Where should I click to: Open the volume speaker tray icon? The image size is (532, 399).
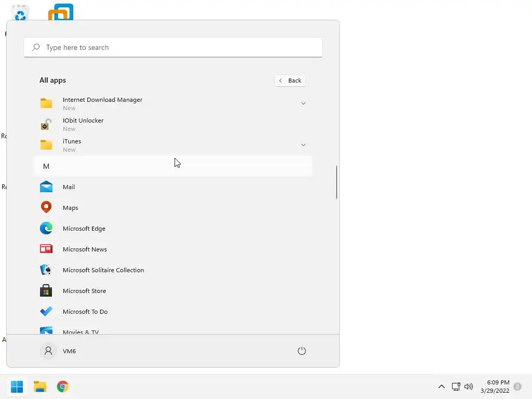tap(469, 387)
